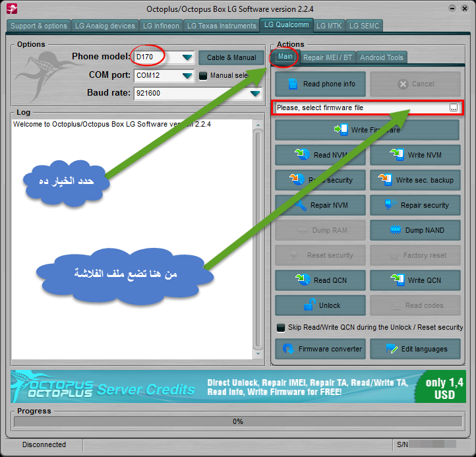The image size is (476, 457).
Task: Open the LG Infineon tab
Action: (161, 26)
